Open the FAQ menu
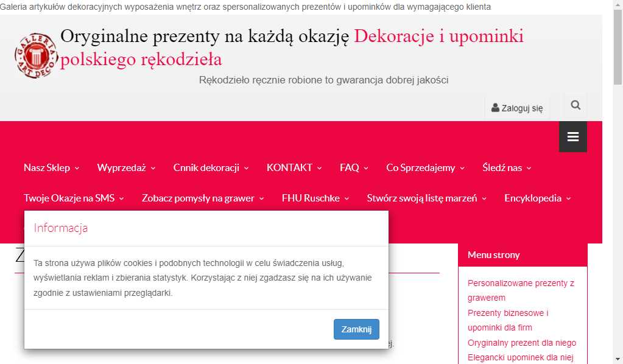This screenshot has height=364, width=623. (x=349, y=167)
